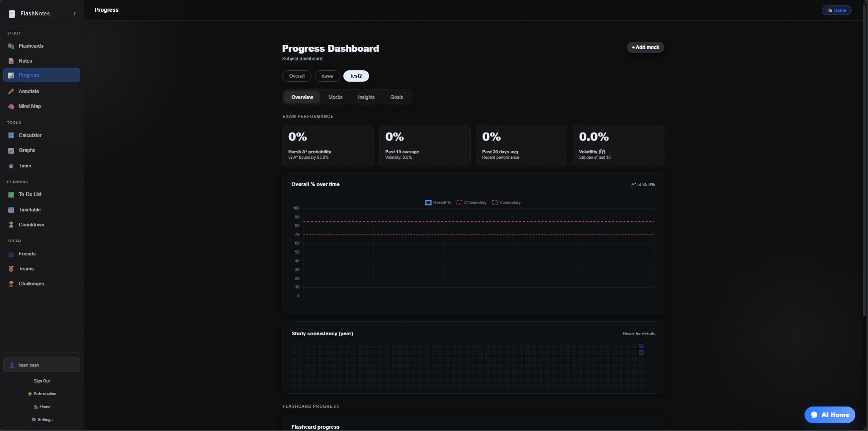The image size is (868, 431).
Task: Collapse the FlashNotes sidebar chevron
Action: 74,14
